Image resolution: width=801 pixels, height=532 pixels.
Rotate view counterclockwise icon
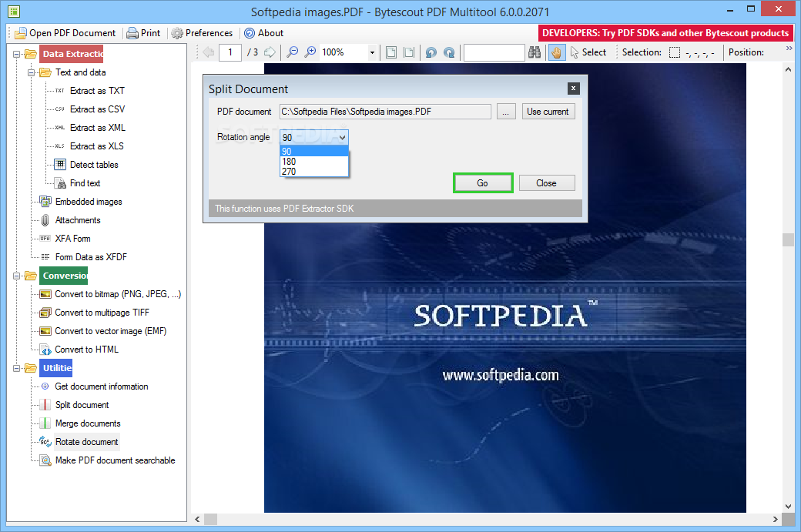pos(431,52)
